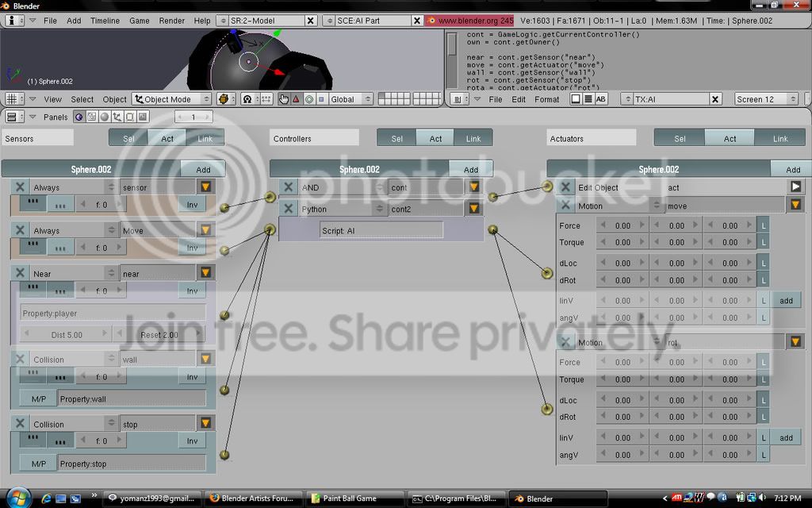
Task: Collapse the 'near' sensor with orange arrow
Action: [x=205, y=273]
